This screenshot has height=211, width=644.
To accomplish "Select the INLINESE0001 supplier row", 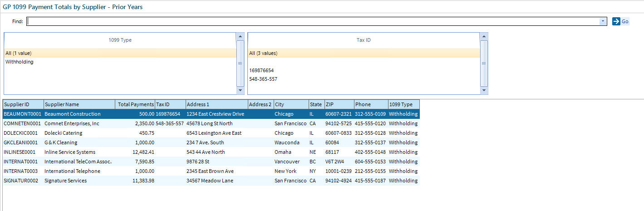I will click(x=211, y=152).
